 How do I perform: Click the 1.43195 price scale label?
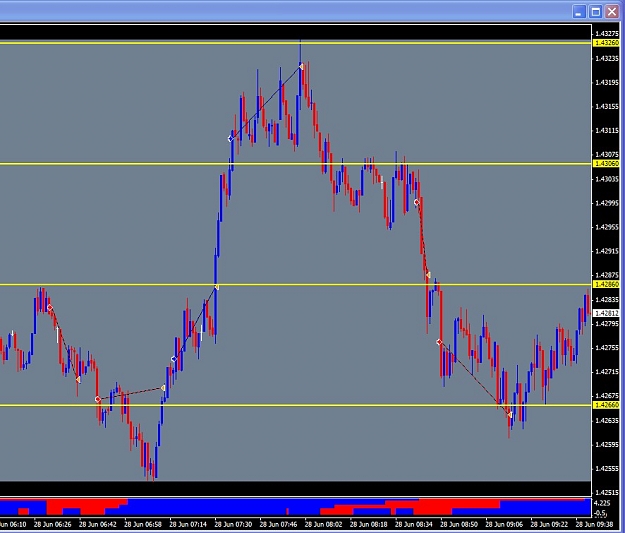[x=607, y=83]
